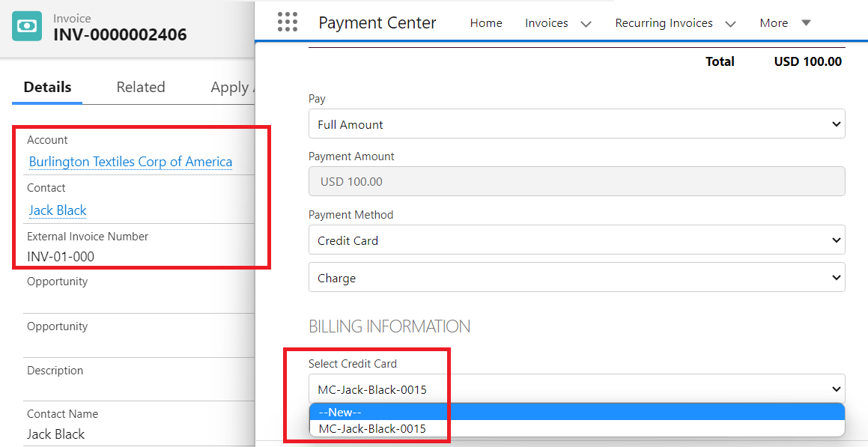Viewport: 868px width, 447px height.
Task: Open the App Launcher grid icon
Action: tap(288, 22)
